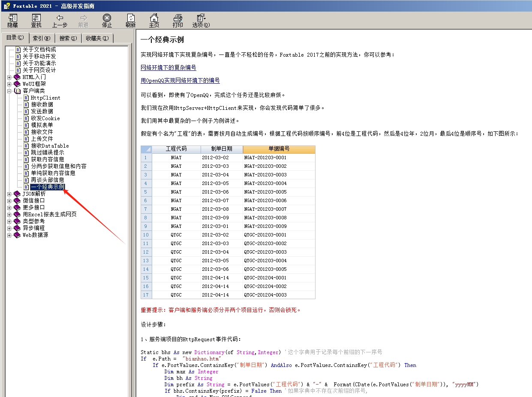This screenshot has height=397, width=532.
Task: Click the cell QYGC-201203-0001
Action: point(279,235)
